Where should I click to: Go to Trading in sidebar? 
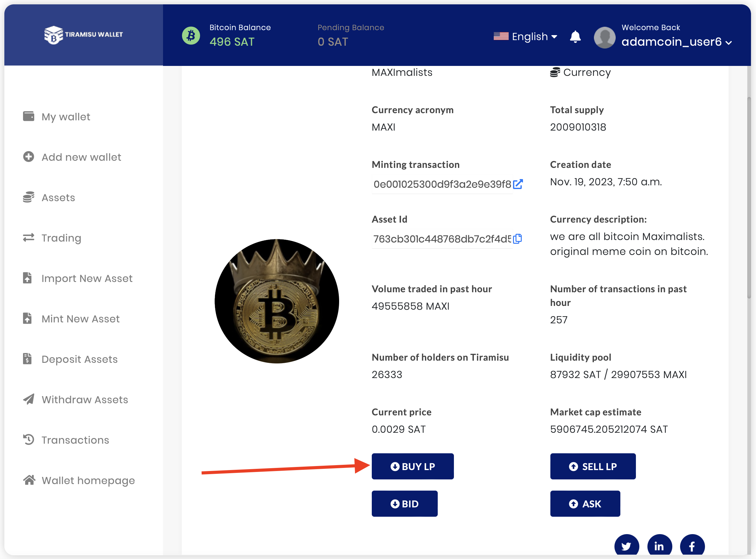[x=61, y=238]
